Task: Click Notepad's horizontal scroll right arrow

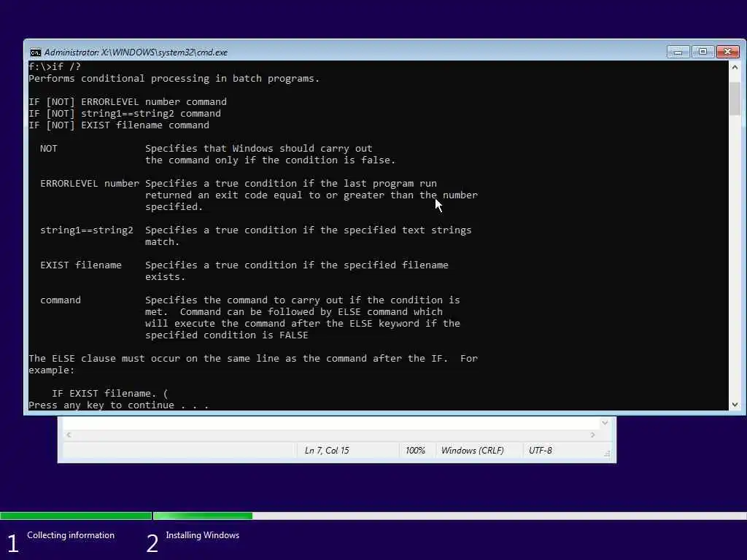Action: (x=592, y=435)
